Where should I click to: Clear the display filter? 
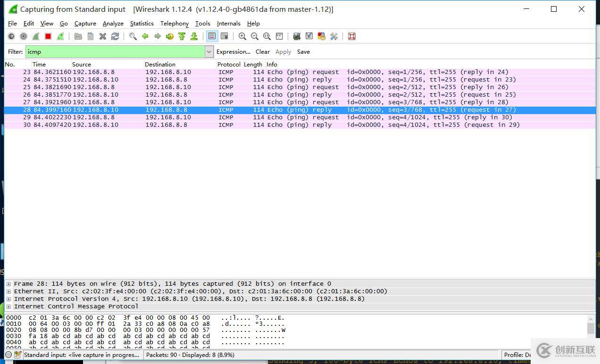(262, 52)
